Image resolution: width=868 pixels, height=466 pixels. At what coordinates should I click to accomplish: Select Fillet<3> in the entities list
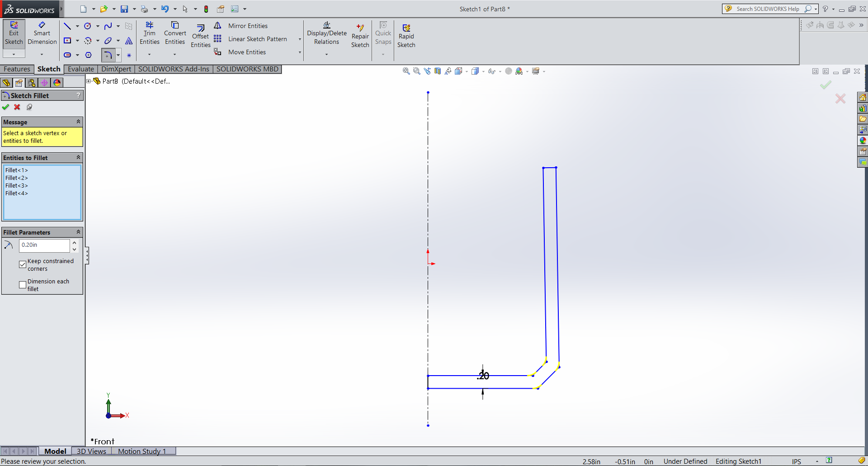(x=17, y=185)
